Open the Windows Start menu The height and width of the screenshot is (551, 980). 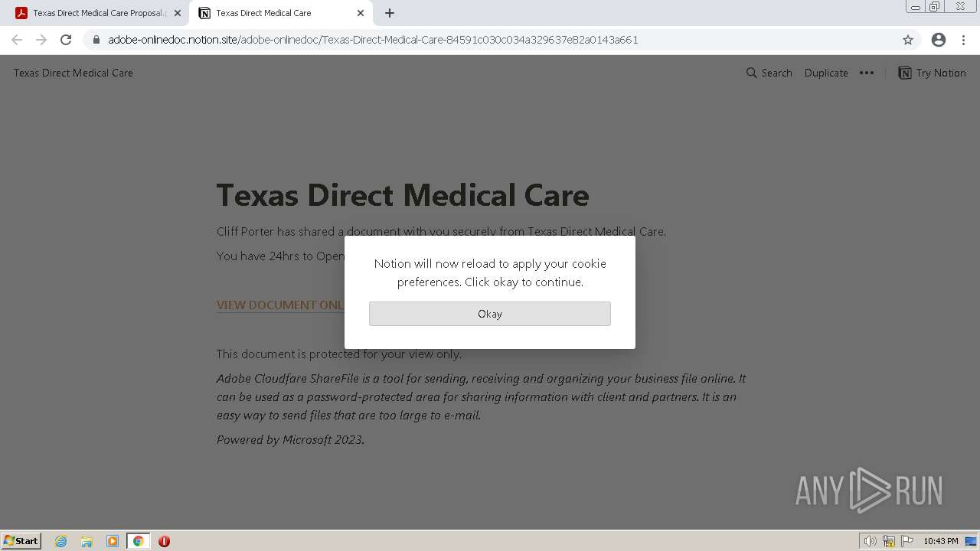coord(21,541)
